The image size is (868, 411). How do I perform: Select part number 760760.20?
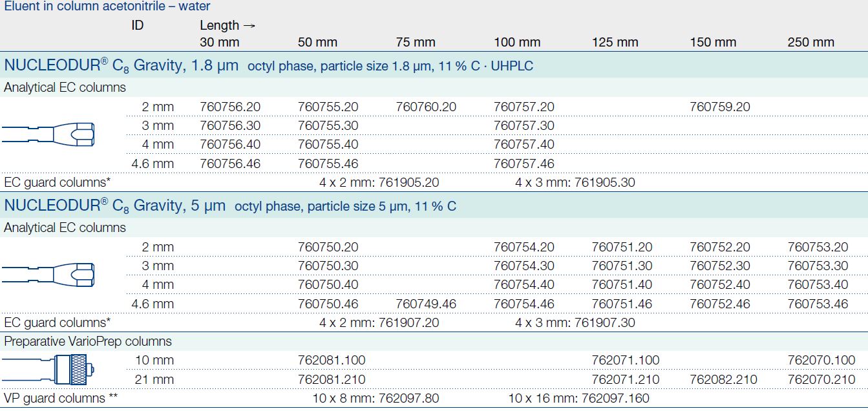click(x=426, y=107)
